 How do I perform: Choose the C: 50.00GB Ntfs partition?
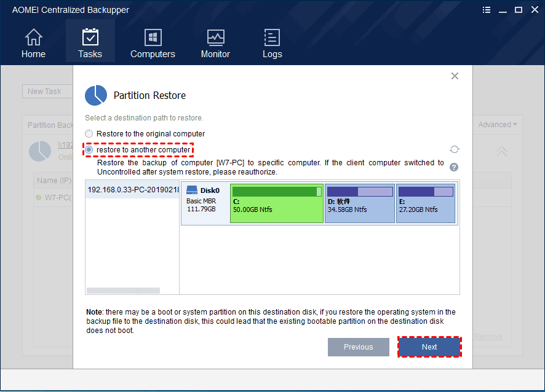[x=277, y=203]
